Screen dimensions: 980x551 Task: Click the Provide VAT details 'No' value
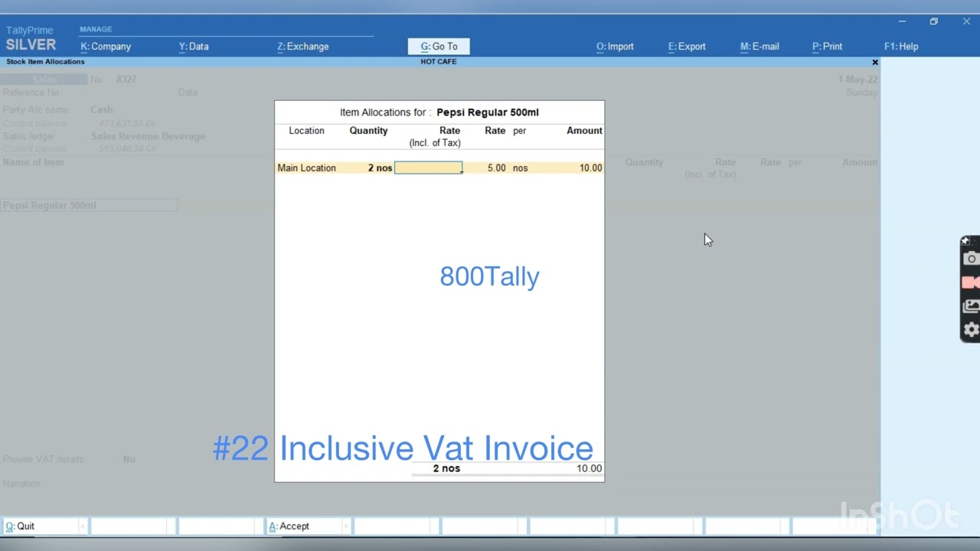tap(129, 459)
